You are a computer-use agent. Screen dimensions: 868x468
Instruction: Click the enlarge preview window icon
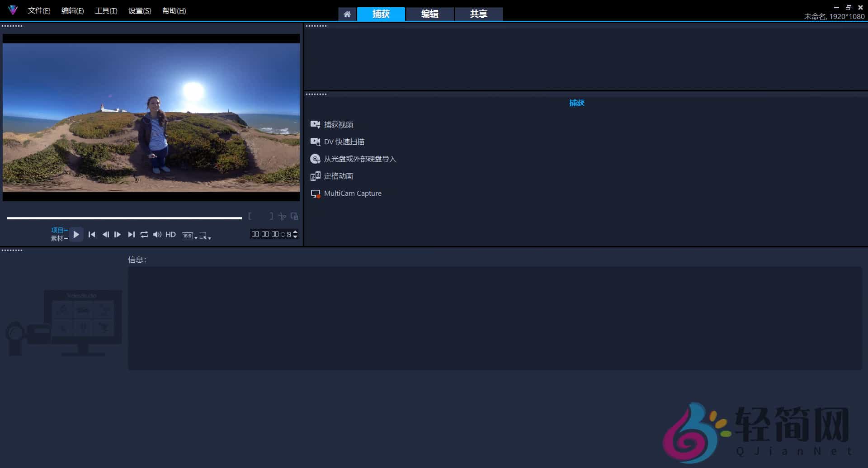pos(294,216)
